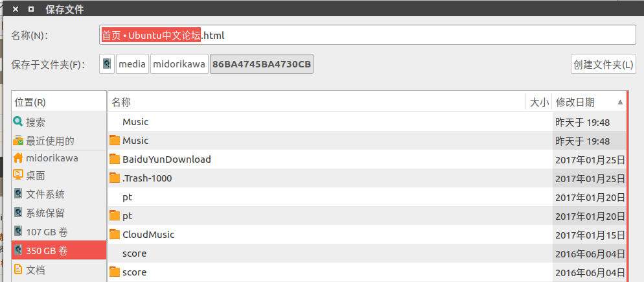This screenshot has width=644, height=282.
Task: Click the file list vertical scrollbar
Action: click(627, 188)
